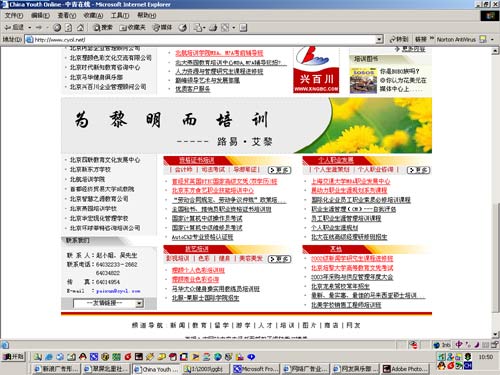Click the Stop loading toolbar icon
500x375 pixels.
[57, 28]
